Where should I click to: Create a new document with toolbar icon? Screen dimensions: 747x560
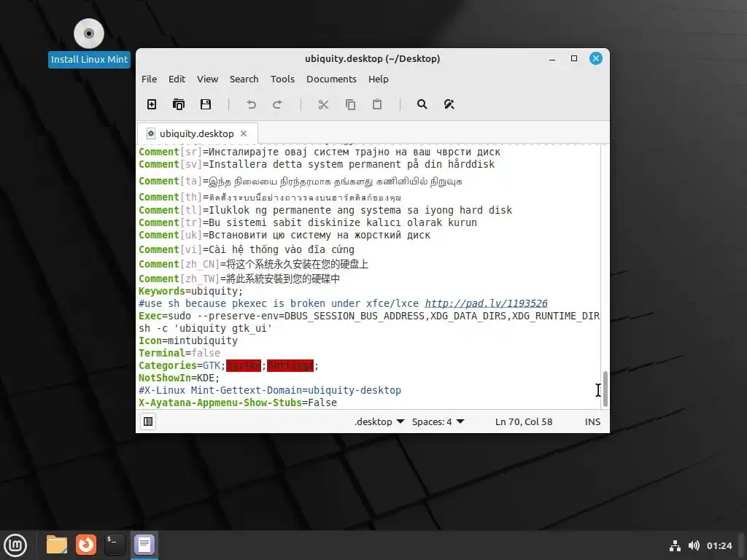[152, 104]
